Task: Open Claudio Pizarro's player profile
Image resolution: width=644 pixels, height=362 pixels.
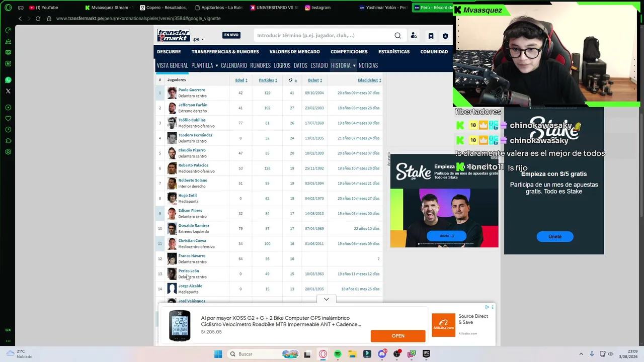Action: coord(192,150)
